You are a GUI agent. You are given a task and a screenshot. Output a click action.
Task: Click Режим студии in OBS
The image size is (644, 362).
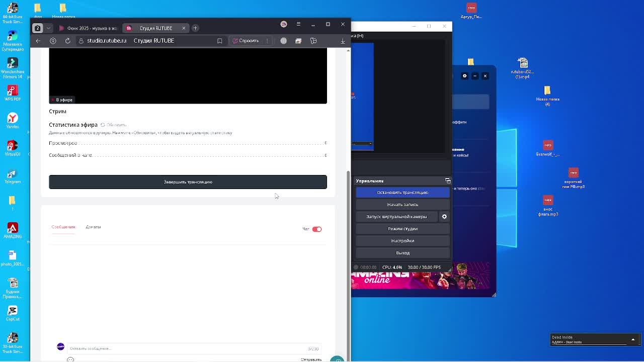tap(403, 229)
